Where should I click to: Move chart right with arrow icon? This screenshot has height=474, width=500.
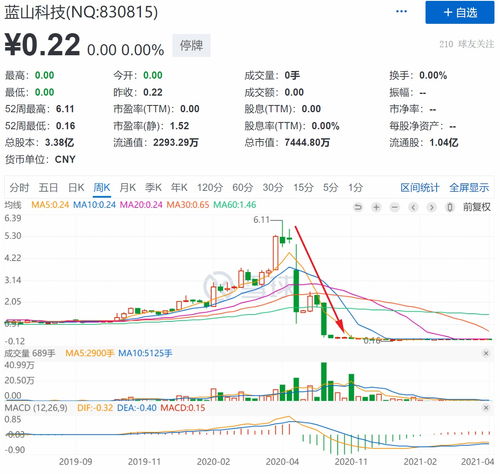pyautogui.click(x=432, y=208)
